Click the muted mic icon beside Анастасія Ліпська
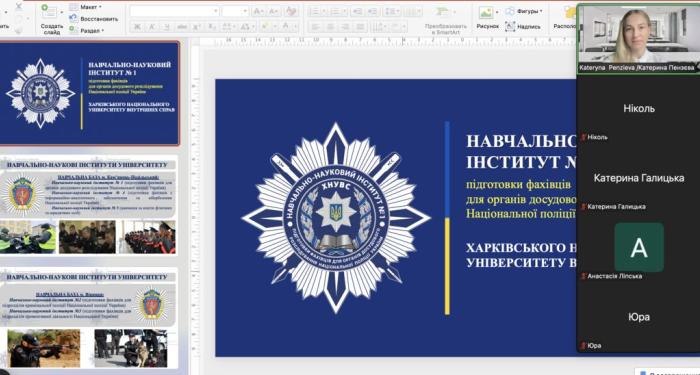 coord(583,276)
